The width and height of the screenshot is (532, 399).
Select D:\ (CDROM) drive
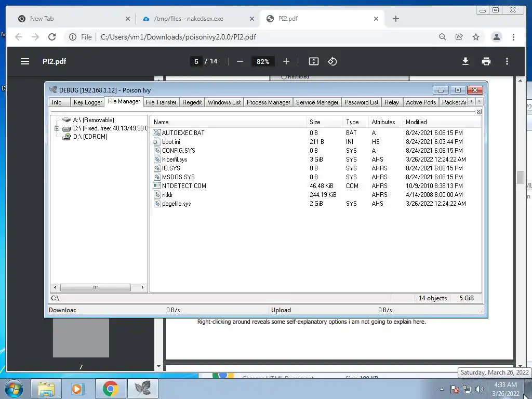90,137
